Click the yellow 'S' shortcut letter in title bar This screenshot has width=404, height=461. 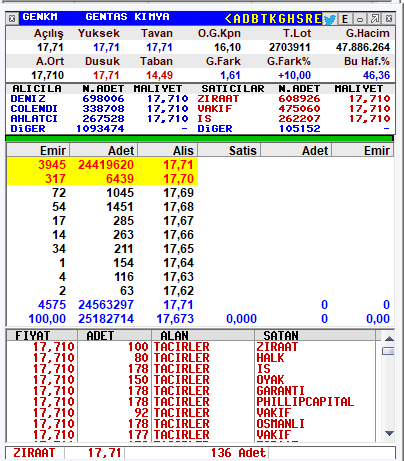[x=300, y=19]
